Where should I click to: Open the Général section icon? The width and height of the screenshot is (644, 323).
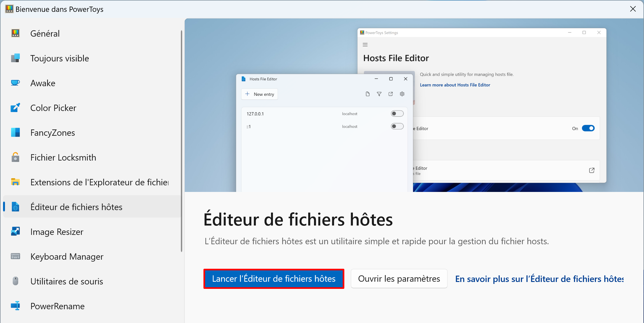pos(15,33)
